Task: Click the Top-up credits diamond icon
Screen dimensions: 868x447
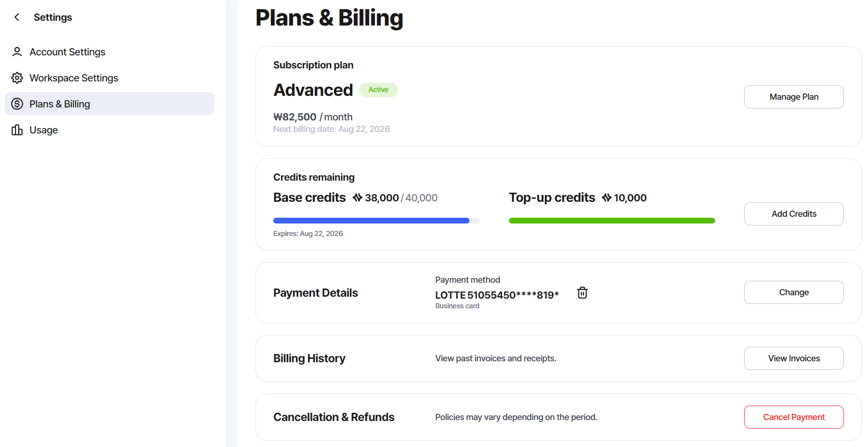Action: [607, 197]
